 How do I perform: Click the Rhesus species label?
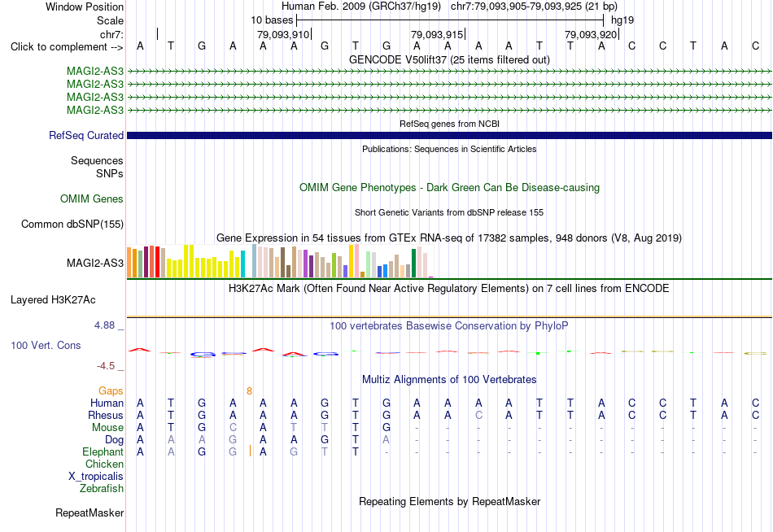click(x=106, y=416)
